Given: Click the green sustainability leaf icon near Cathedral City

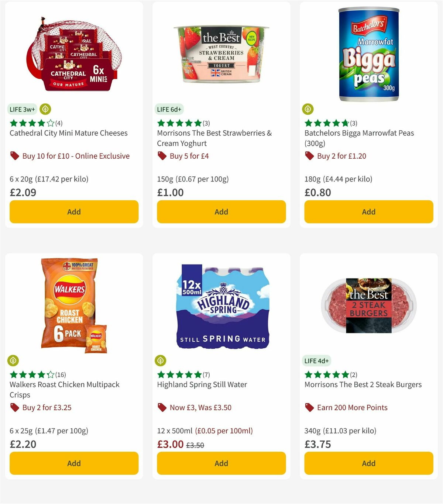Looking at the screenshot, I should click(45, 109).
